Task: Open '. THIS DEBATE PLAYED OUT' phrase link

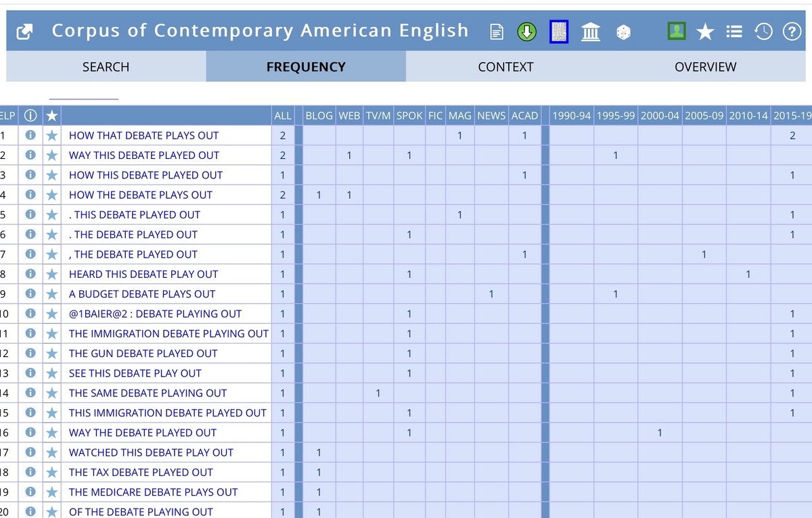Action: [x=135, y=214]
